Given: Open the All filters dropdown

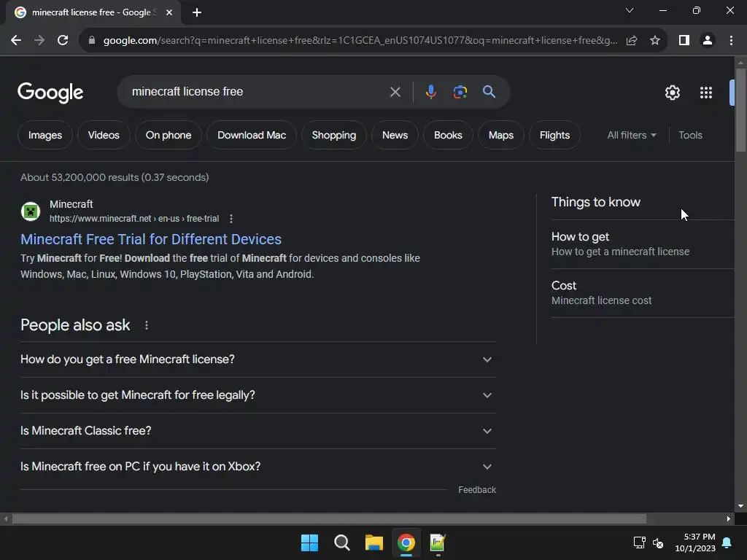Looking at the screenshot, I should coord(631,135).
